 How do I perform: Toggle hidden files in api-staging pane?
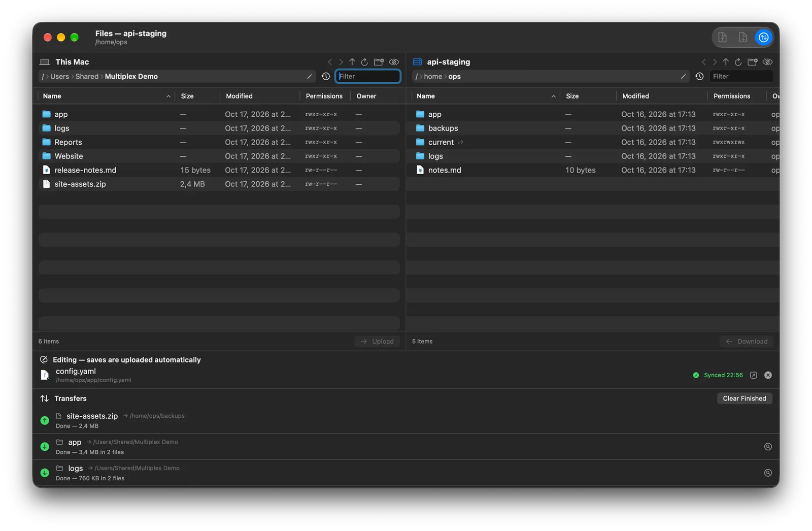(x=767, y=62)
